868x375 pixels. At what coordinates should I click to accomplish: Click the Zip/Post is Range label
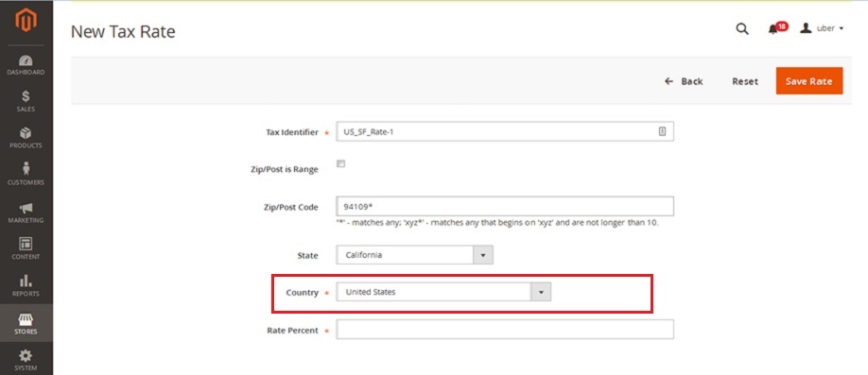tap(284, 169)
